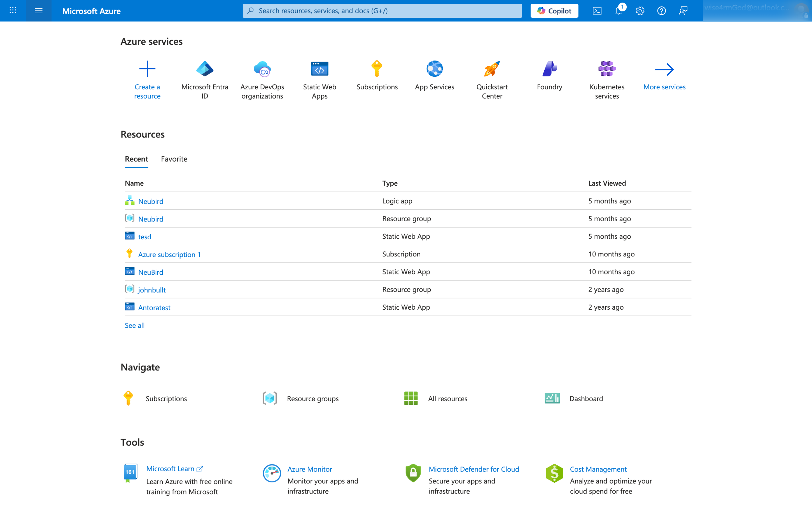Open the Foundry service icon
Viewport: 812px width, 509px height.
(549, 69)
